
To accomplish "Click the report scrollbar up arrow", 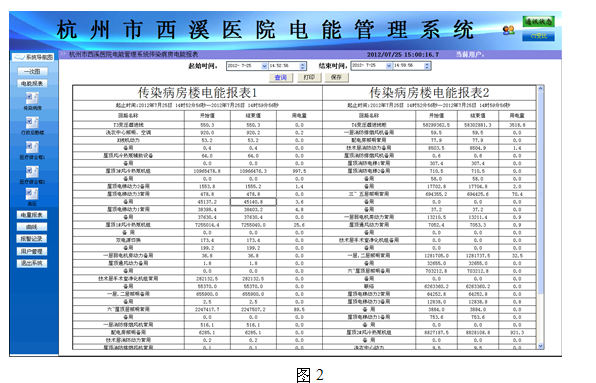I will (541, 89).
